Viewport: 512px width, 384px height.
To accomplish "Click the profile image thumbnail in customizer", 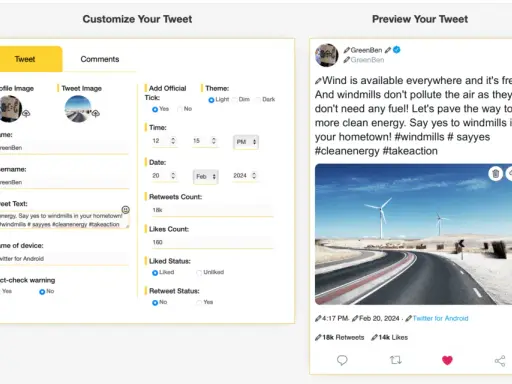I will (10, 109).
